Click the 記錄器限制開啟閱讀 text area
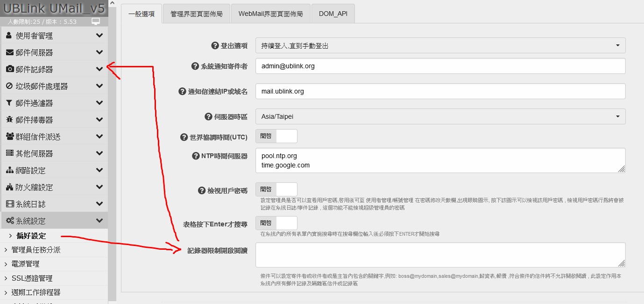Viewport: 644px width, 304px height. coord(440,255)
